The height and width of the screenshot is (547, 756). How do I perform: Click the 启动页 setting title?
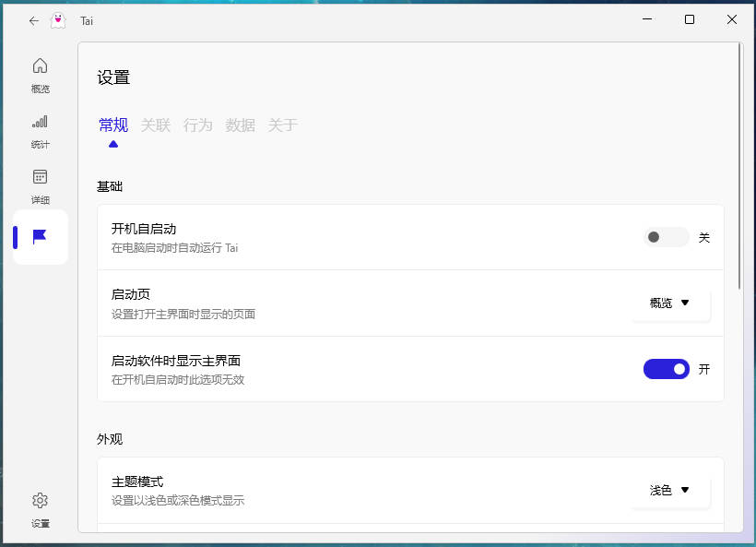point(131,294)
